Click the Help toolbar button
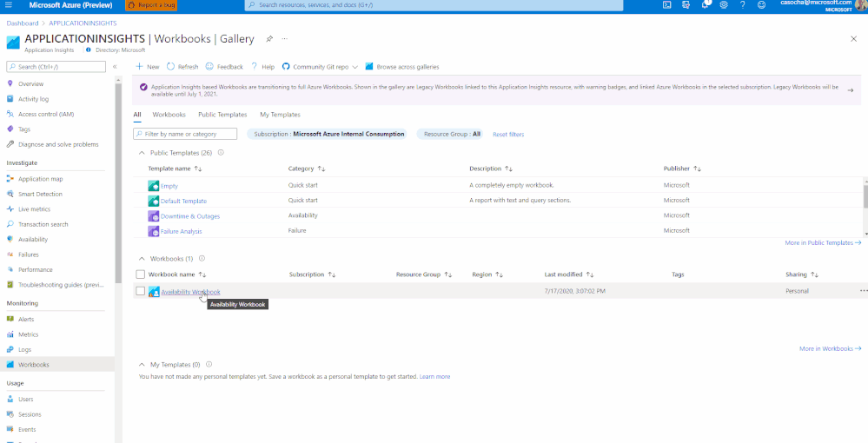 tap(262, 66)
